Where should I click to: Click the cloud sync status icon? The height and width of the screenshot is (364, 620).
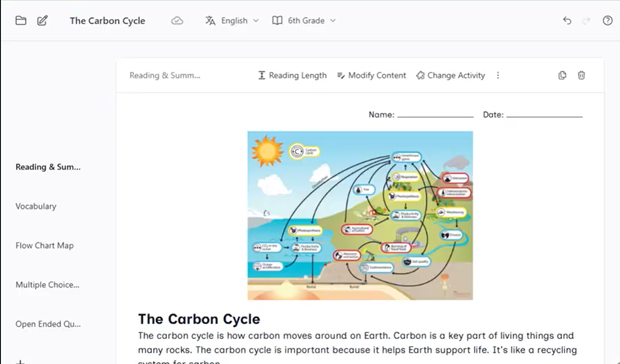(x=177, y=21)
